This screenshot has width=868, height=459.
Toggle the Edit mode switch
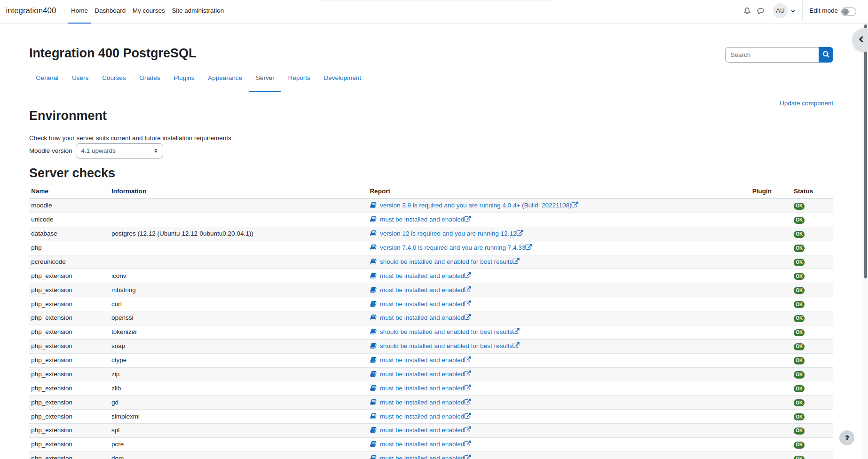pyautogui.click(x=848, y=11)
